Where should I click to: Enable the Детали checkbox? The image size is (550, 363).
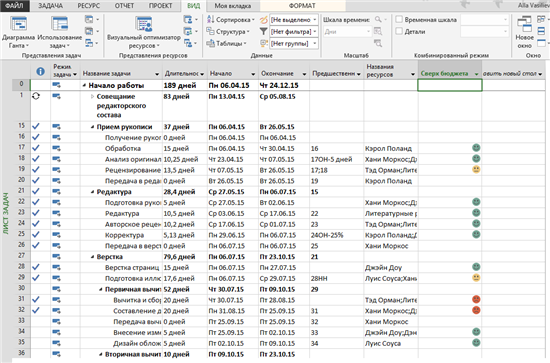pyautogui.click(x=399, y=31)
